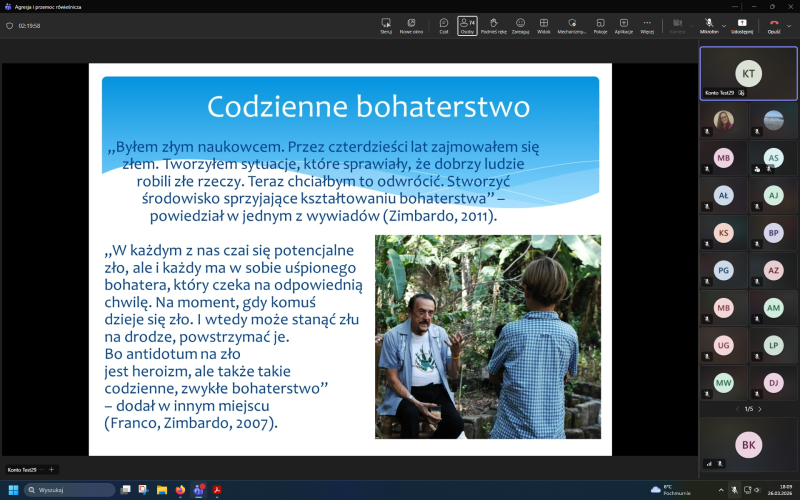Expand the Opuść leave options arrow
Screen dimensions: 800x500
point(787,22)
